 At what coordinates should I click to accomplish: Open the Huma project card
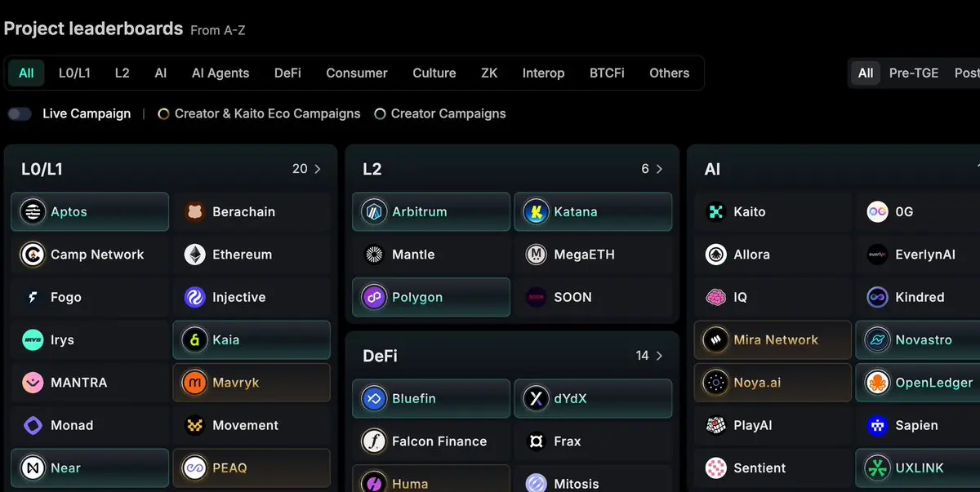tap(431, 479)
